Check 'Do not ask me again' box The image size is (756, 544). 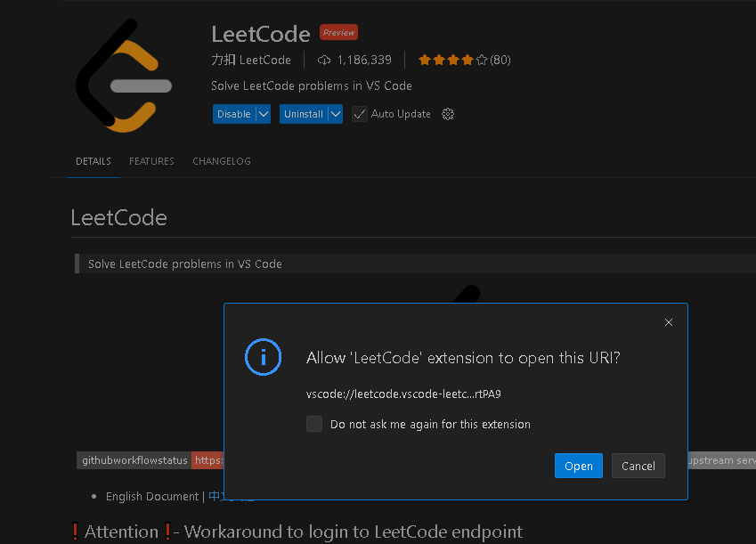[314, 424]
